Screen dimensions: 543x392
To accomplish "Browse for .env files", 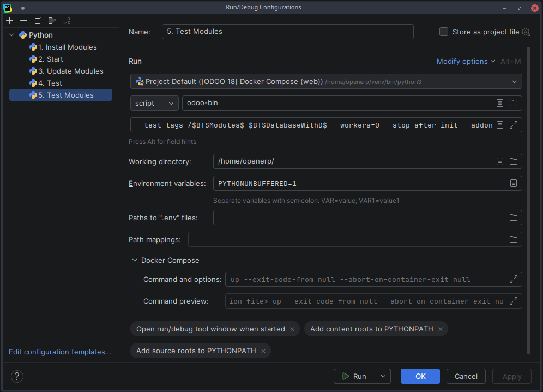I will click(x=514, y=218).
